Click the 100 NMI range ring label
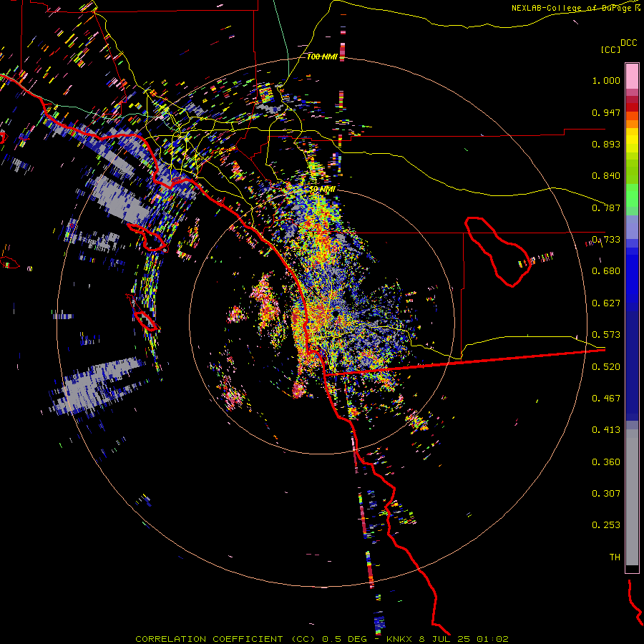644x644 pixels. click(322, 57)
